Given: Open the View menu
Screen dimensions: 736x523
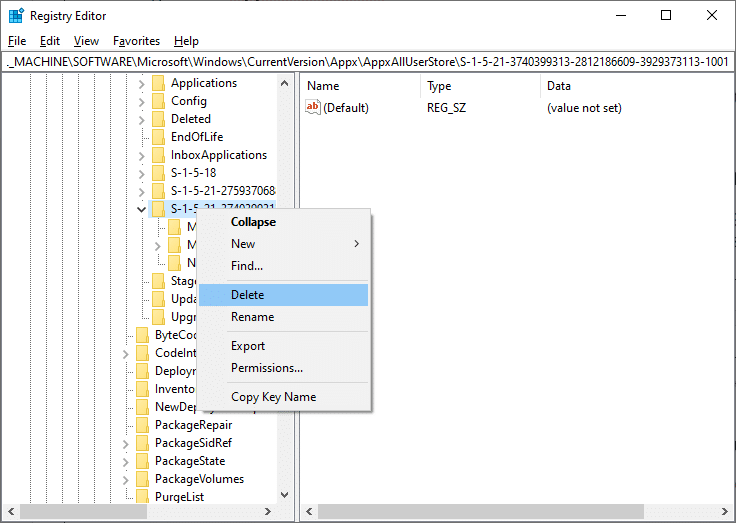Looking at the screenshot, I should (86, 41).
